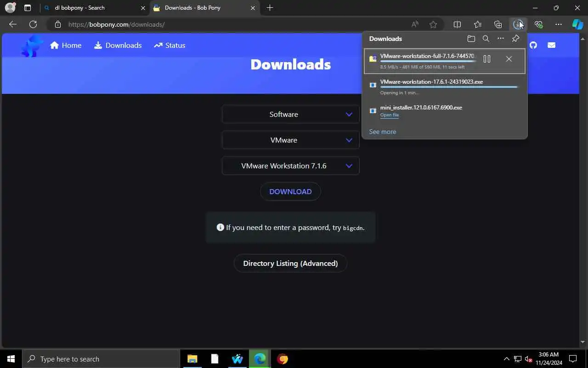The image size is (588, 368).
Task: Open Read aloud icon in address bar
Action: 415,24
